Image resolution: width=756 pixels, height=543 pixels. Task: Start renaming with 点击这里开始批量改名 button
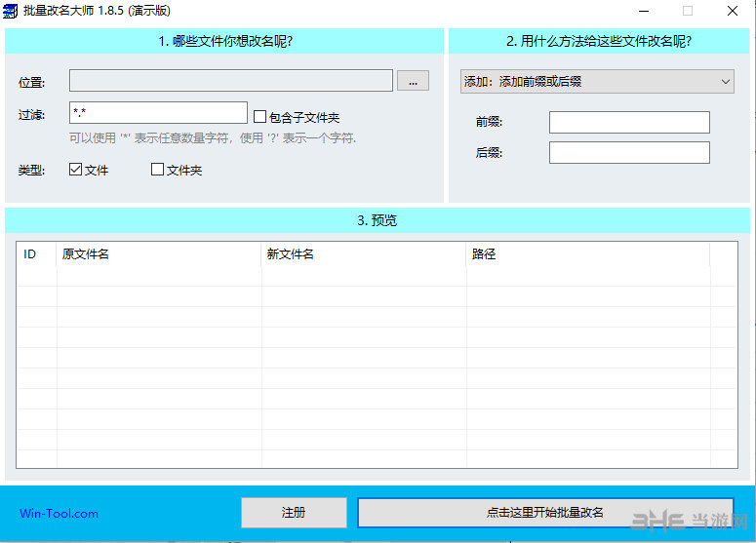(545, 513)
